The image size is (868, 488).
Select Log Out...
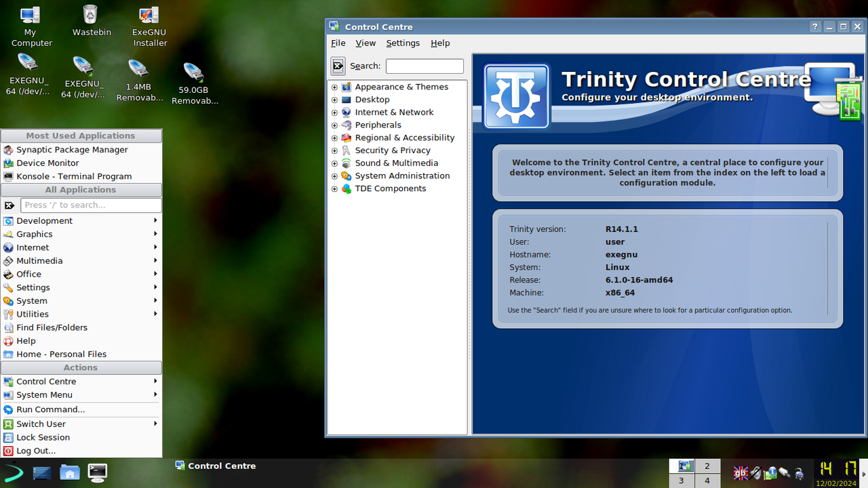pyautogui.click(x=81, y=451)
